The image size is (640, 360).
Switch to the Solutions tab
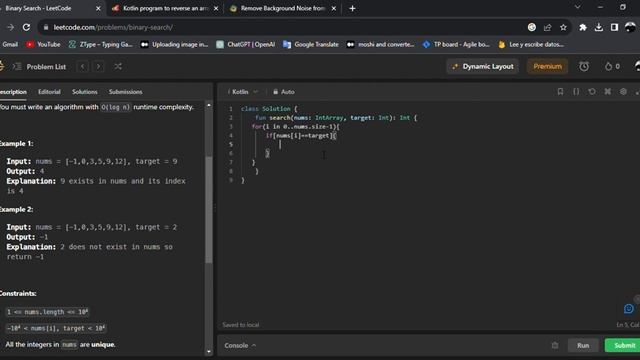click(84, 92)
